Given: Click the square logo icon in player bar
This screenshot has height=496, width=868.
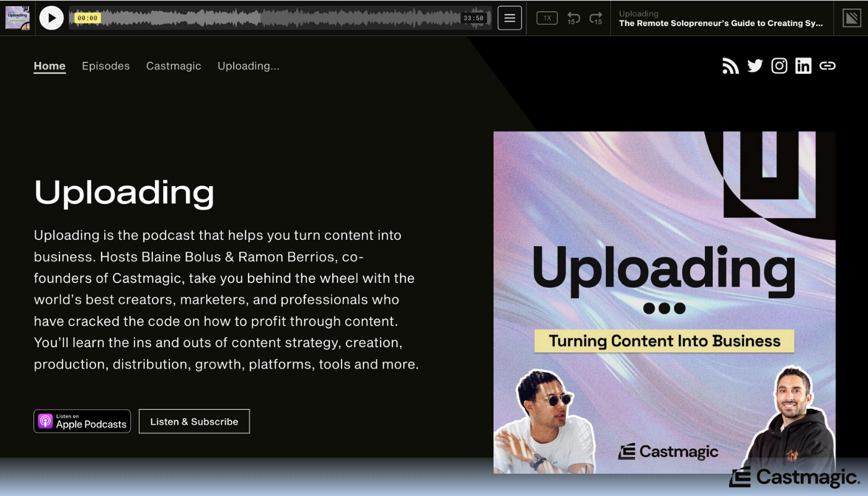Looking at the screenshot, I should (852, 18).
